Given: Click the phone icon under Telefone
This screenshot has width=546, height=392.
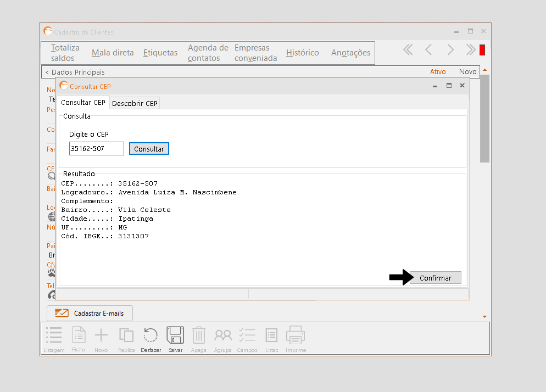Looking at the screenshot, I should point(52,295).
